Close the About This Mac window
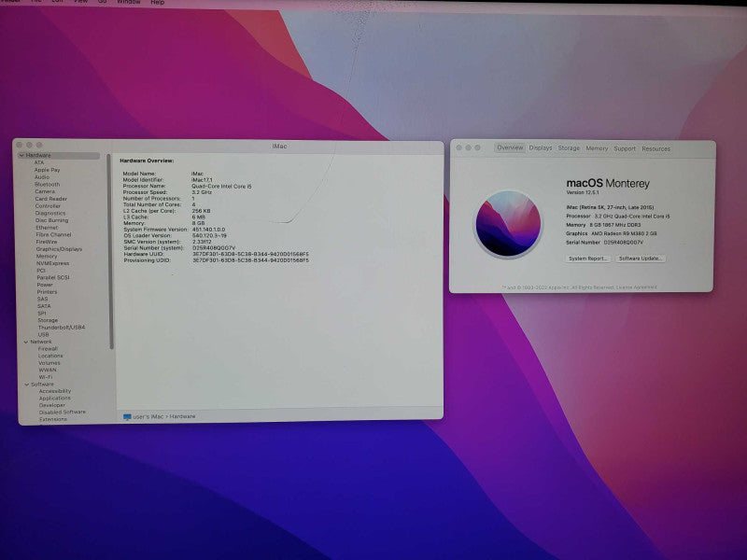747x560 pixels. tap(458, 147)
